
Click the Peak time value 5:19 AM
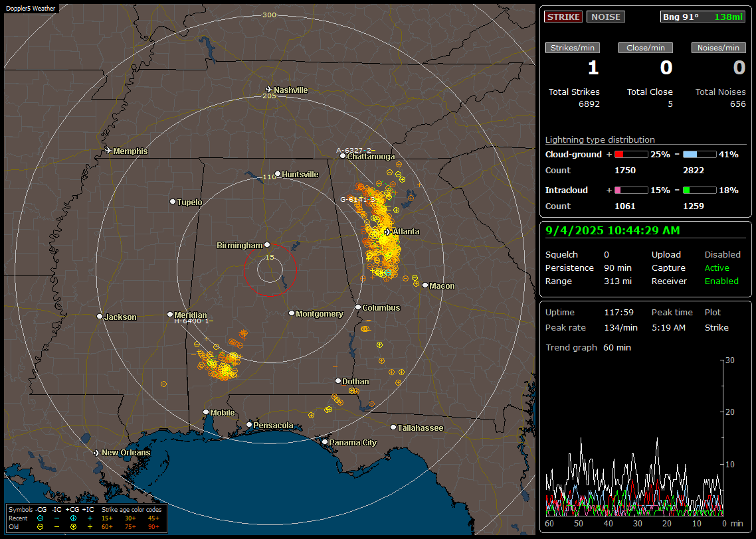[x=668, y=327]
